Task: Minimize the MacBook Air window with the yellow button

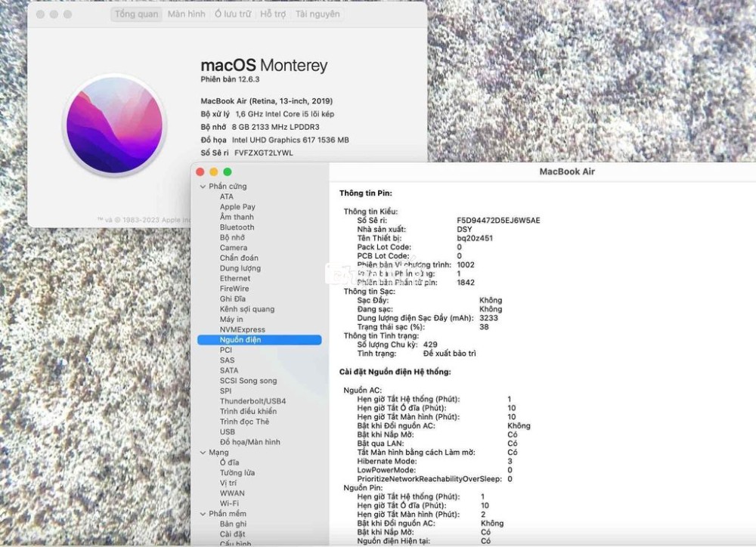Action: pyautogui.click(x=214, y=172)
